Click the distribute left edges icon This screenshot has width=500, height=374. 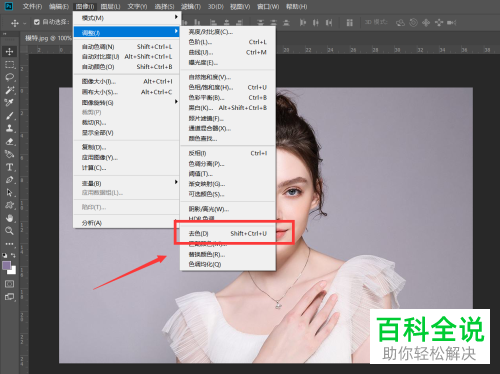[303, 22]
